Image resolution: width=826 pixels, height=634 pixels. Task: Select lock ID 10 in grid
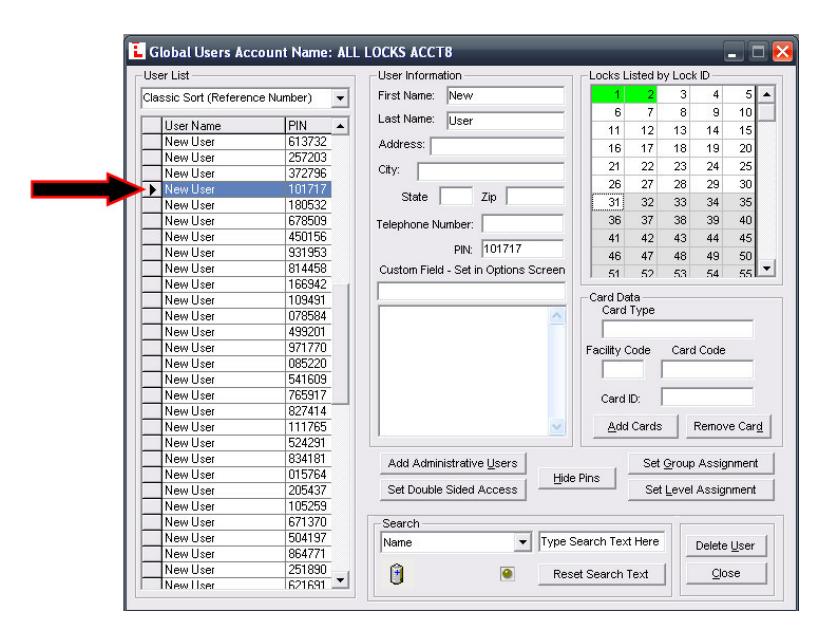pyautogui.click(x=739, y=112)
